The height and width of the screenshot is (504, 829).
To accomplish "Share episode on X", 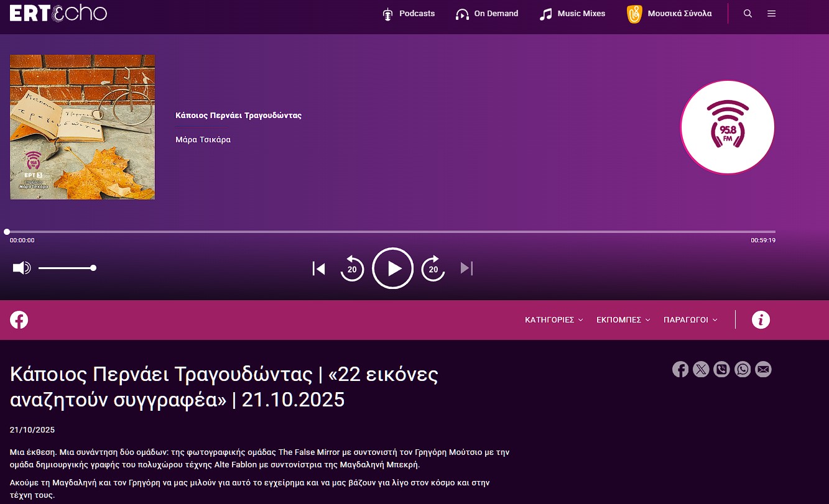I will tap(701, 370).
